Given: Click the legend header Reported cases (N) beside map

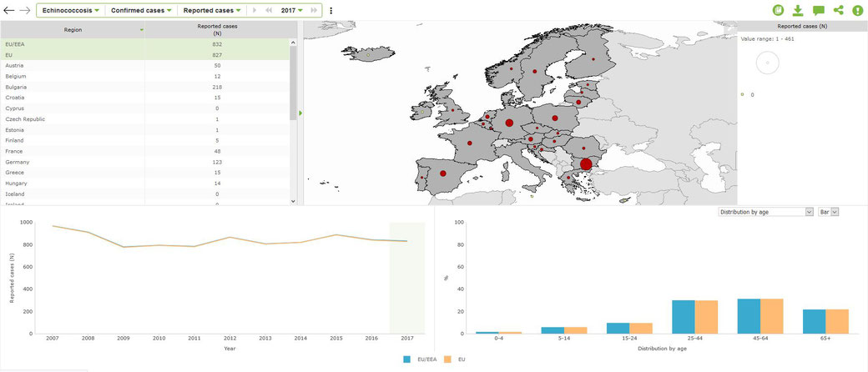Looking at the screenshot, I should click(802, 26).
